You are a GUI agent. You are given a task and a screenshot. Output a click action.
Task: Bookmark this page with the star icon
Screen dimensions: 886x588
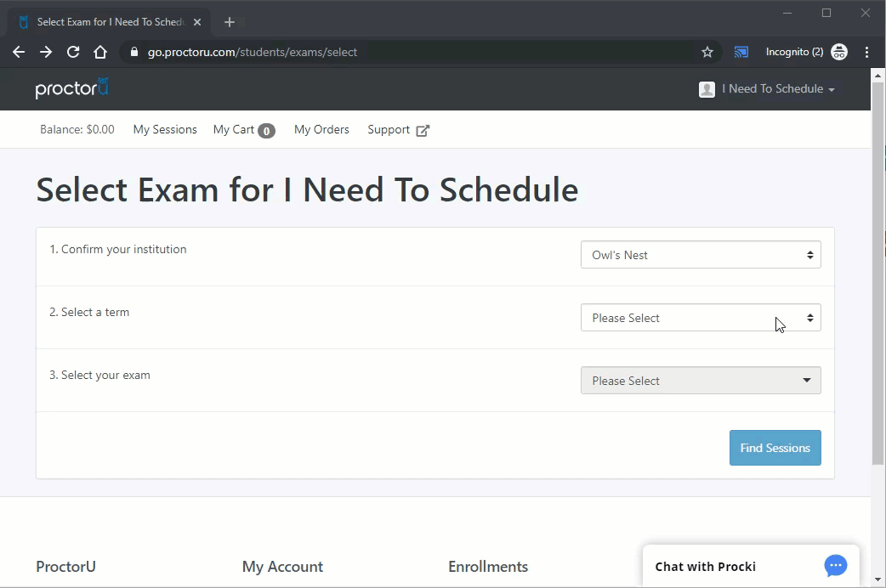click(x=707, y=52)
